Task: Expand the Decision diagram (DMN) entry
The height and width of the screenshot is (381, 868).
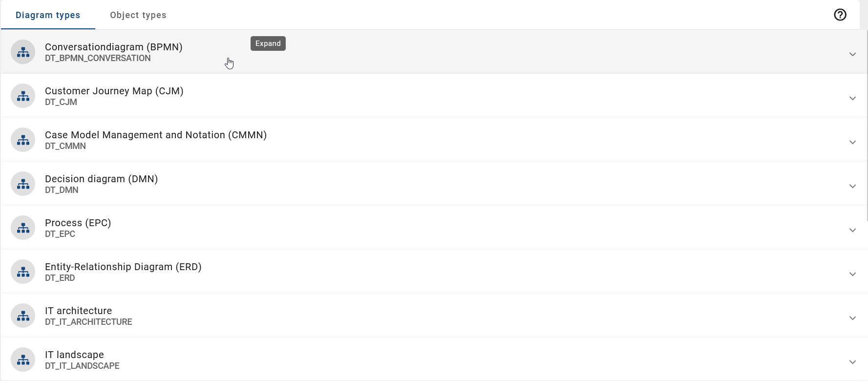Action: [x=853, y=186]
